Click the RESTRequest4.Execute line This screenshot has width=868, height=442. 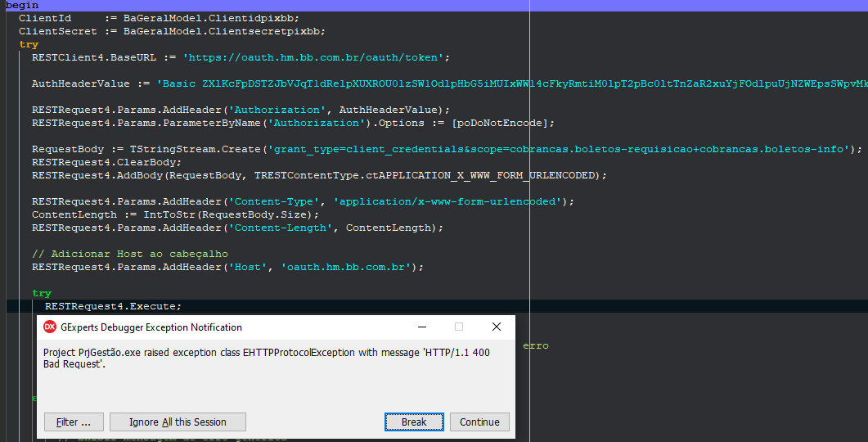113,306
